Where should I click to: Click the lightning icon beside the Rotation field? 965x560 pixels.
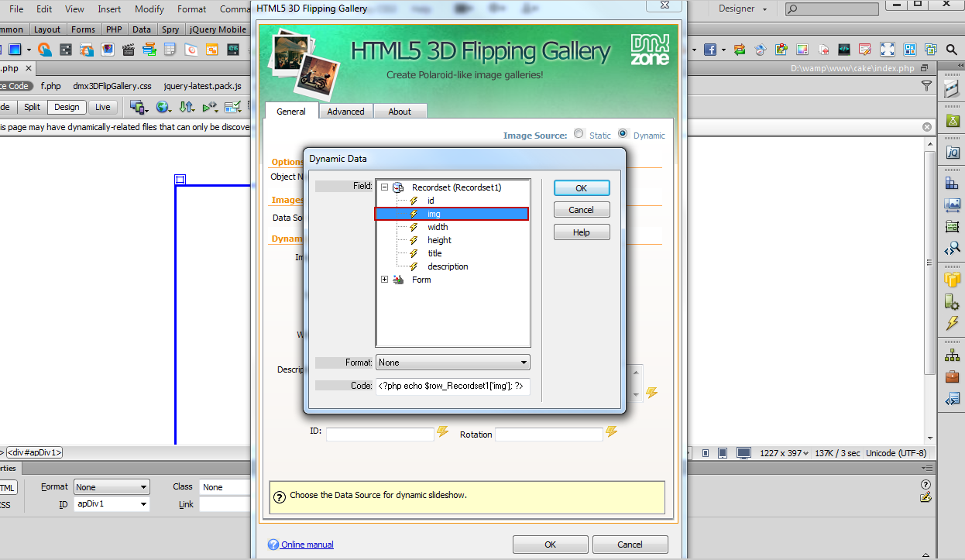point(612,431)
